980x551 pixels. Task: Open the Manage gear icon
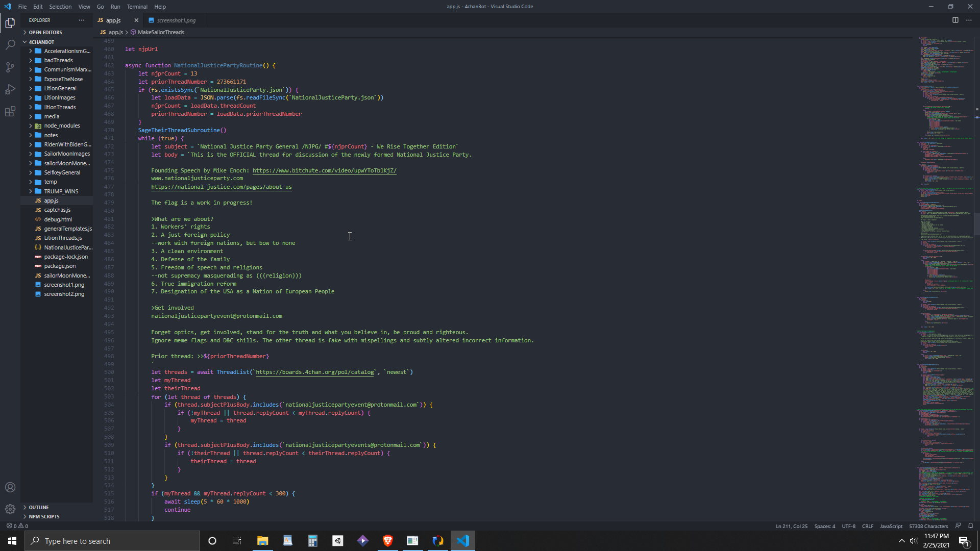click(10, 509)
